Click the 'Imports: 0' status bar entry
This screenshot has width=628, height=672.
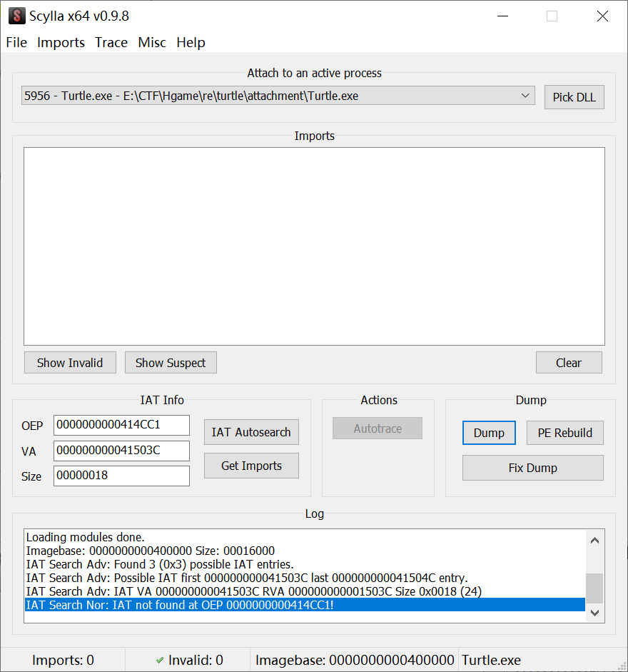tap(63, 660)
